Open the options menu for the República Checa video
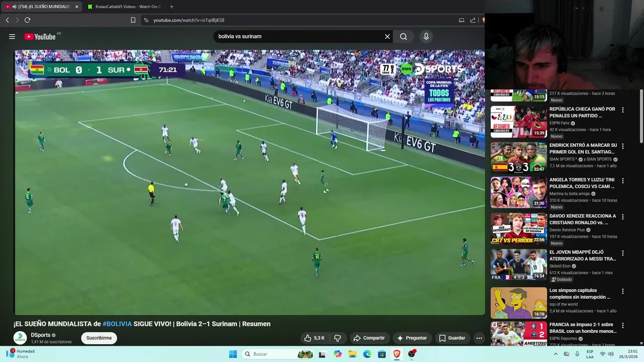 (x=623, y=110)
